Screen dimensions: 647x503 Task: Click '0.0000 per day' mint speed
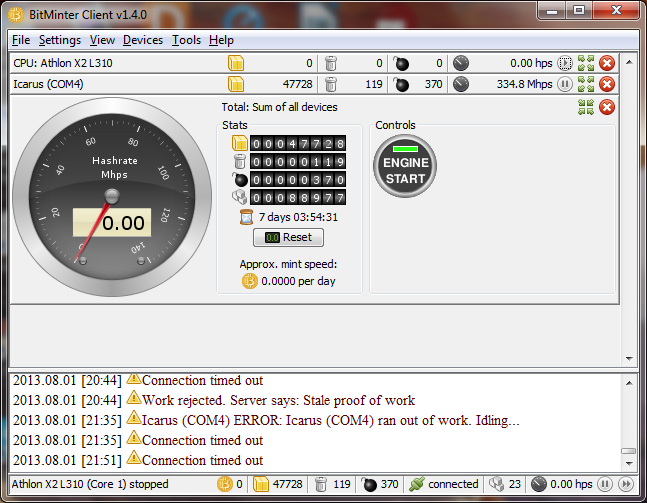[298, 281]
